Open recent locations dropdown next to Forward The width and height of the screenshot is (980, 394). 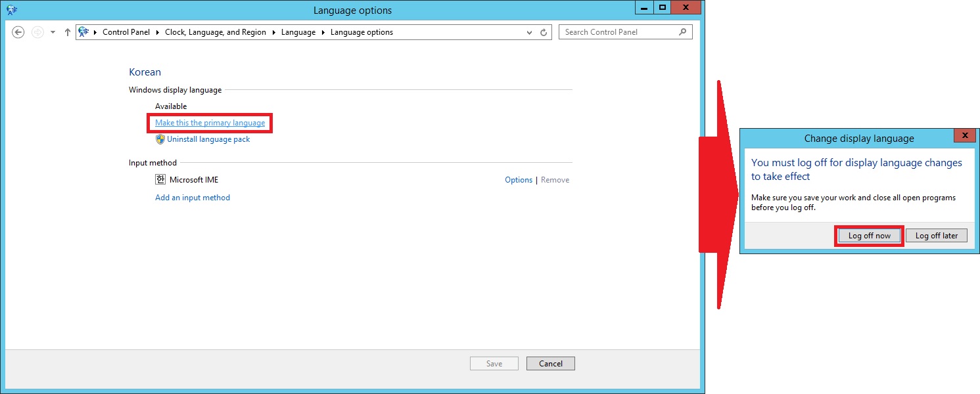(x=53, y=32)
